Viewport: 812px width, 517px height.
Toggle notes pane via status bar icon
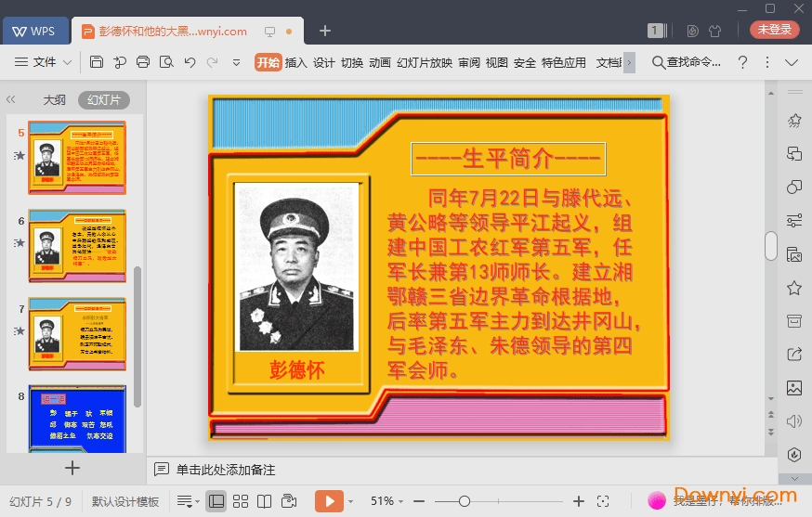pyautogui.click(x=185, y=501)
